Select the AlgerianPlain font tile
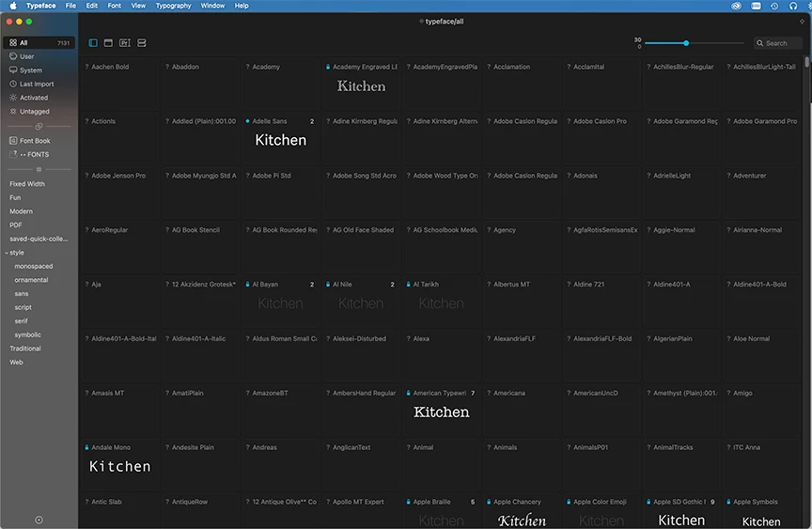 pyautogui.click(x=681, y=354)
